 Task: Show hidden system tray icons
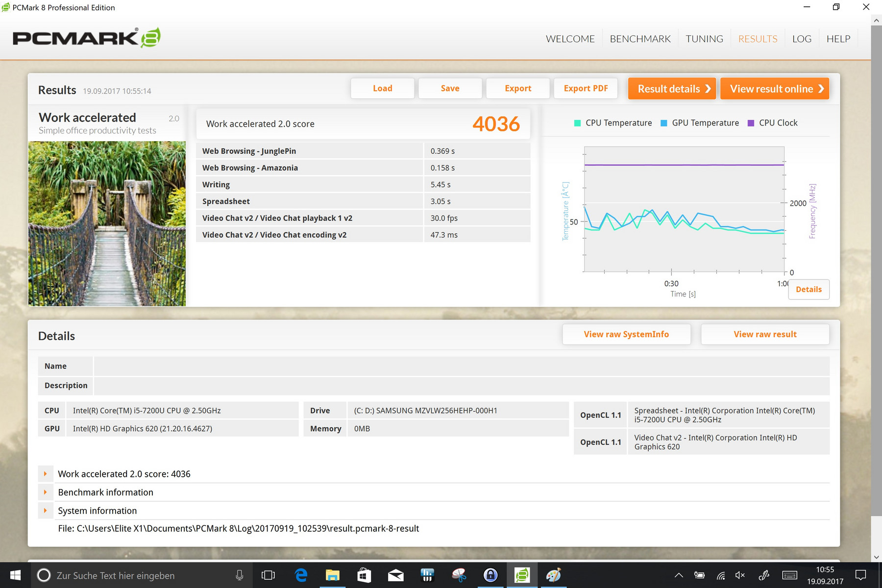coord(679,575)
